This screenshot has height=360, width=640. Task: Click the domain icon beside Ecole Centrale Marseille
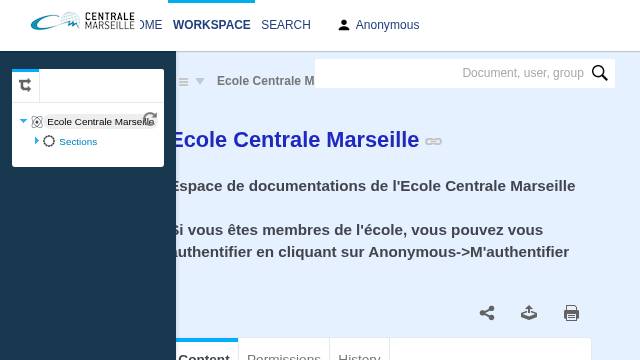pyautogui.click(x=37, y=122)
